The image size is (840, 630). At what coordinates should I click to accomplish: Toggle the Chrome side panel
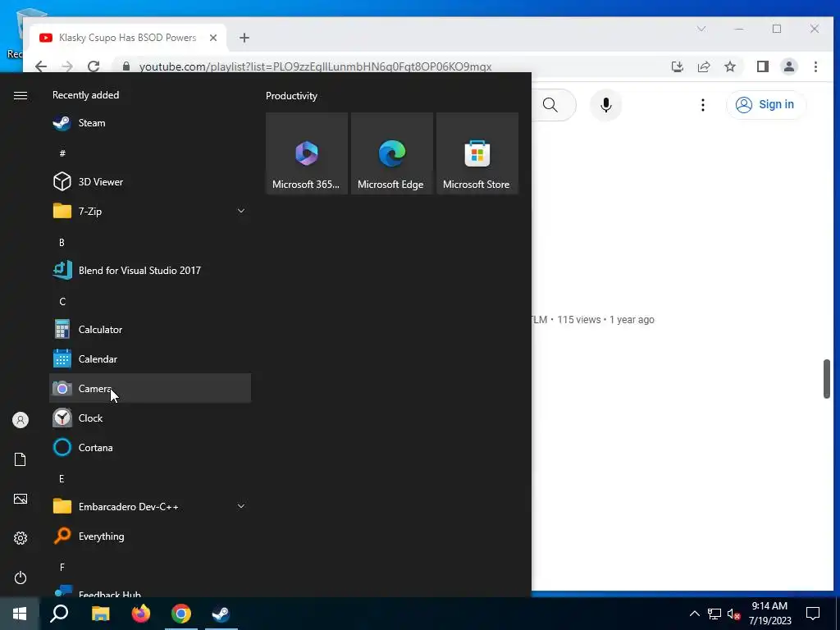[x=762, y=66]
